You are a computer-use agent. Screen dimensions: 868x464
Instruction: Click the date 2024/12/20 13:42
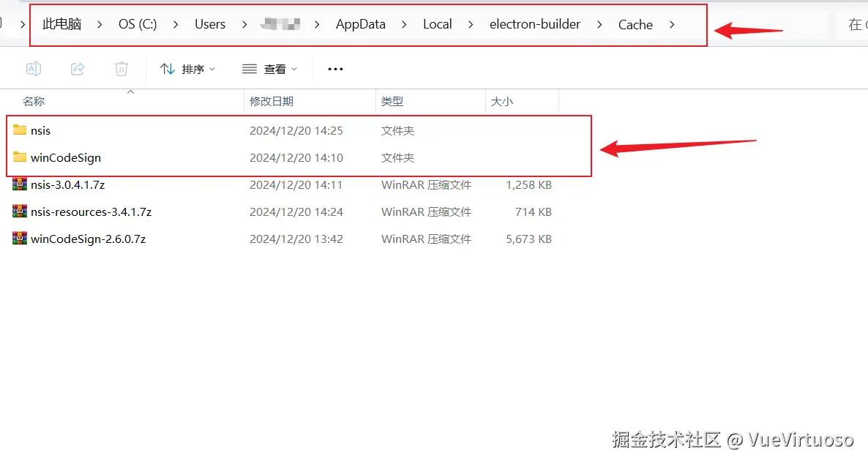(x=296, y=239)
